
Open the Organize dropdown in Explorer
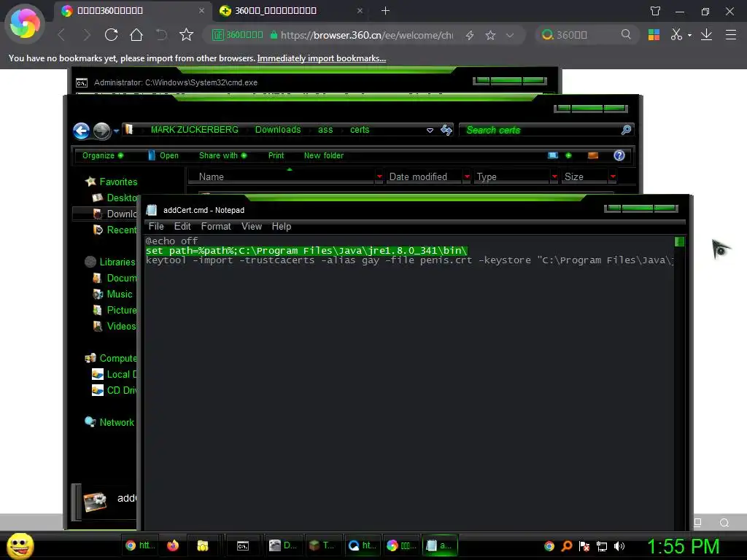coord(102,155)
